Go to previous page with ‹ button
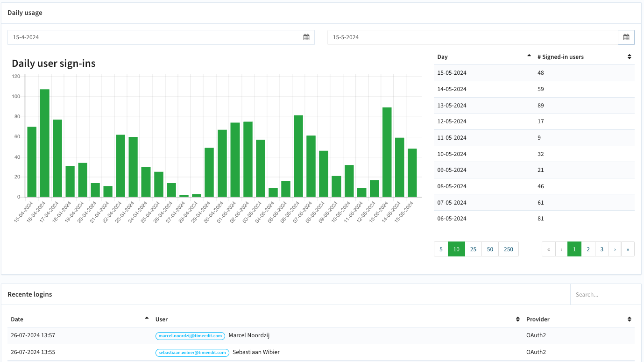Image resolution: width=644 pixels, height=362 pixels. [x=561, y=249]
